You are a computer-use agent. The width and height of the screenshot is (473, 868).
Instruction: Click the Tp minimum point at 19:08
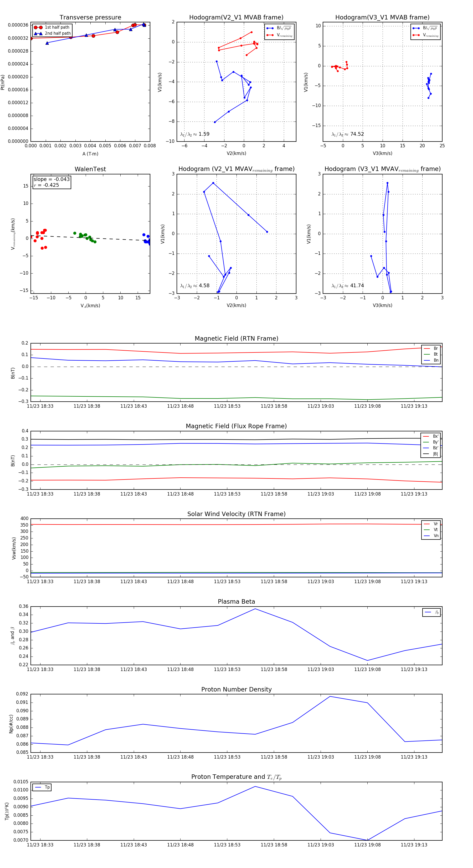click(367, 840)
